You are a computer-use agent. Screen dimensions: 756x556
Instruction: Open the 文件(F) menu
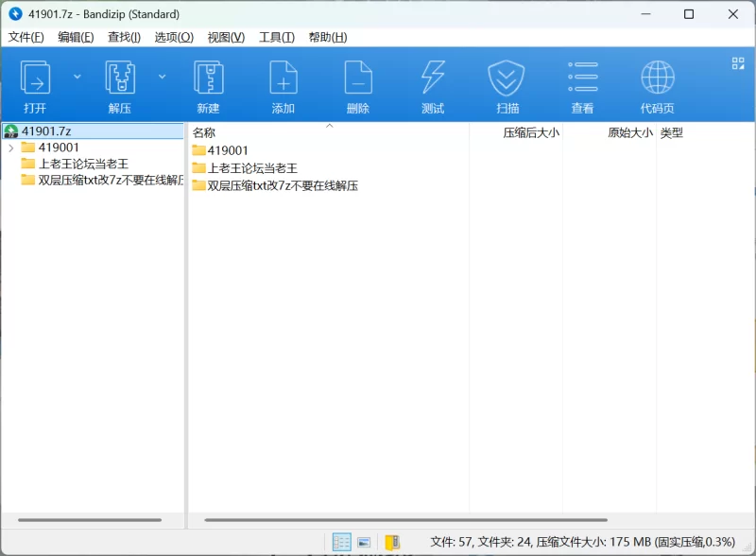point(26,37)
